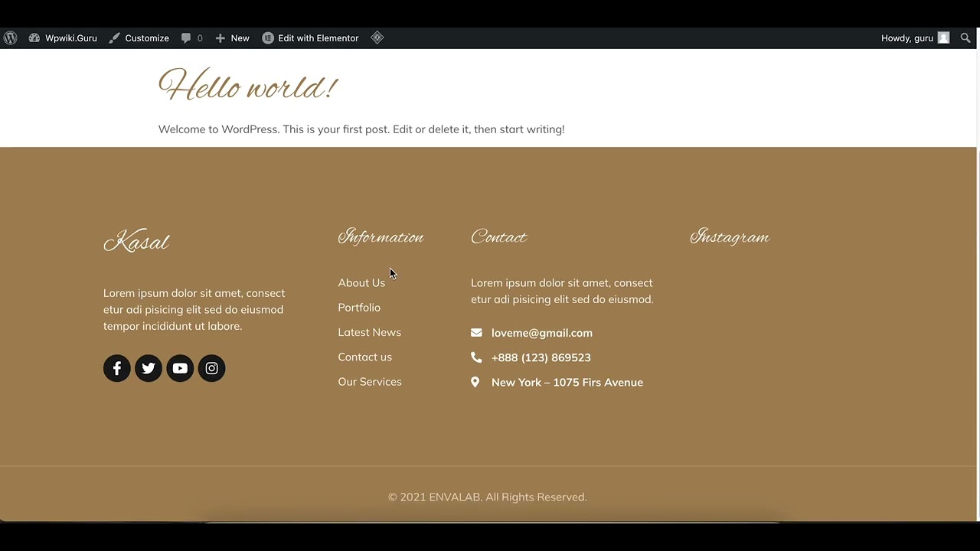Click the loveme@gmail.com email address
The width and height of the screenshot is (980, 551).
coord(542,333)
